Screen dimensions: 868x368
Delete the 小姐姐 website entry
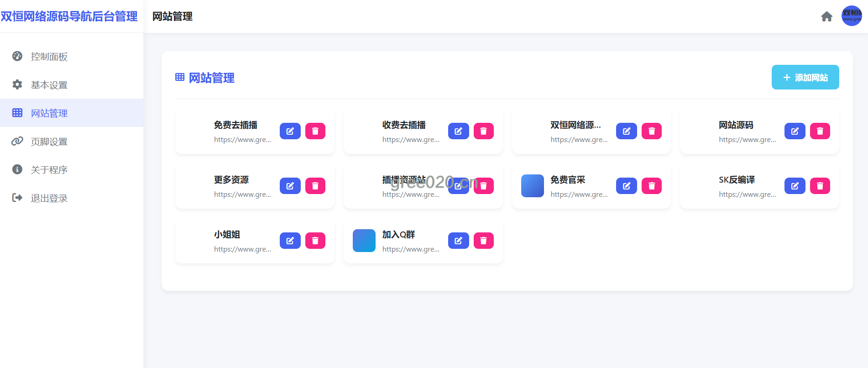[x=315, y=241]
